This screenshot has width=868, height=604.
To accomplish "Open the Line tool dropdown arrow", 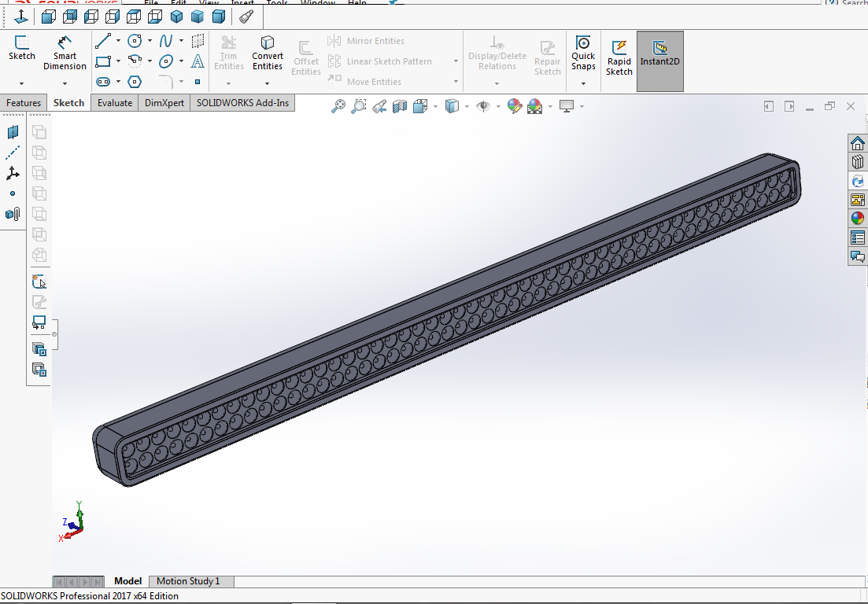I will pos(118,41).
